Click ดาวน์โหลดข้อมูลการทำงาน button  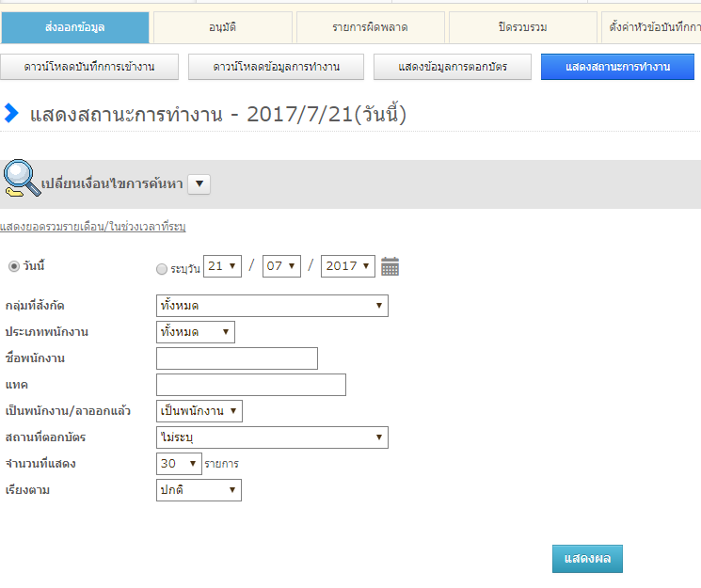(x=276, y=68)
